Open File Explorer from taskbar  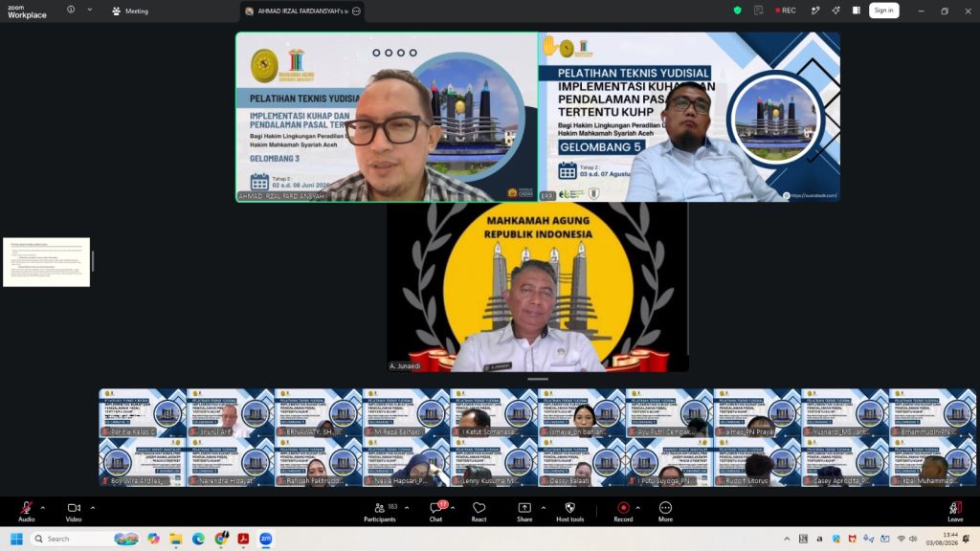click(176, 539)
